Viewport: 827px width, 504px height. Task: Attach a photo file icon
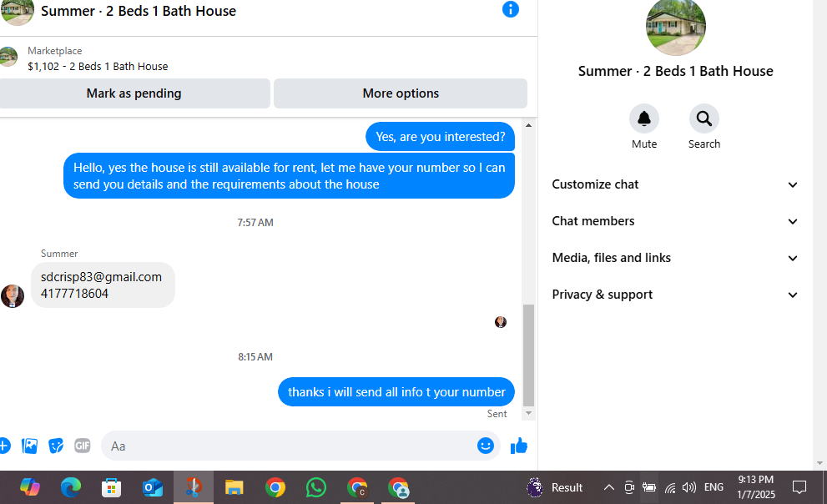click(x=29, y=446)
